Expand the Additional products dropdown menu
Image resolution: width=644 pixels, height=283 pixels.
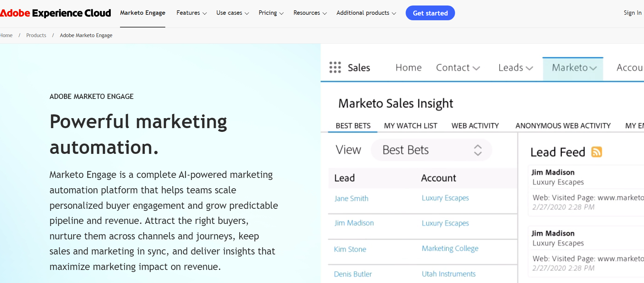click(366, 13)
